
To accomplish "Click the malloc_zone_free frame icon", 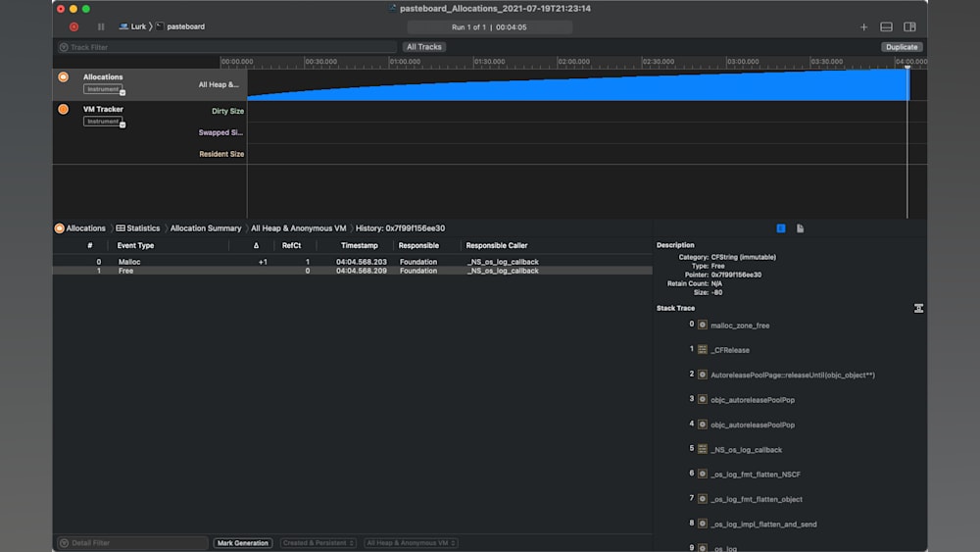I will point(703,326).
